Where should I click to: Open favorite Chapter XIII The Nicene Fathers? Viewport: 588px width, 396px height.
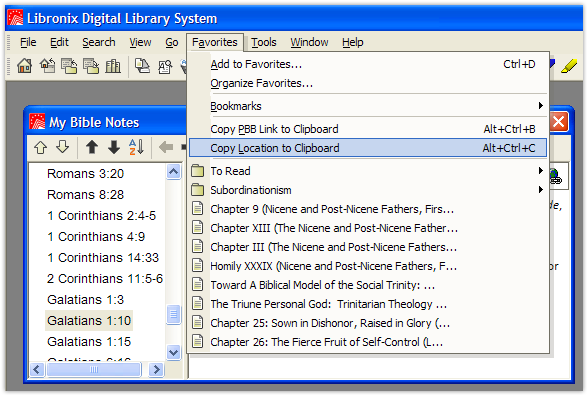point(368,228)
